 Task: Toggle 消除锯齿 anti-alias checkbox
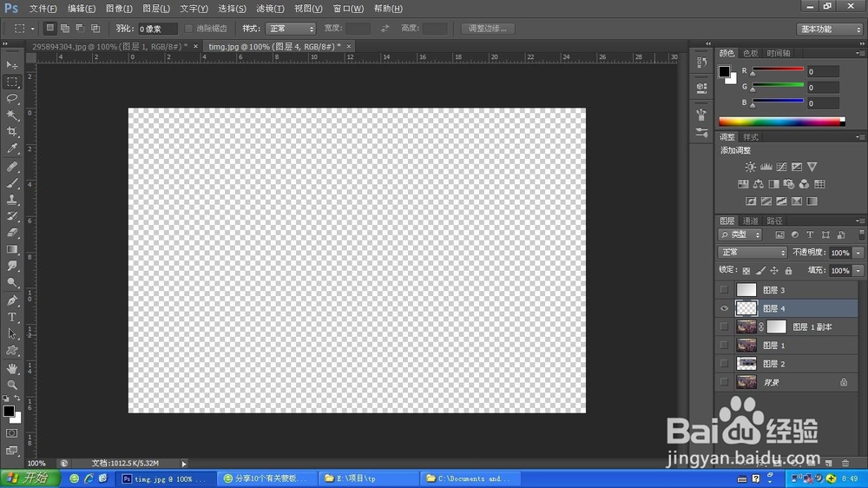pyautogui.click(x=188, y=29)
